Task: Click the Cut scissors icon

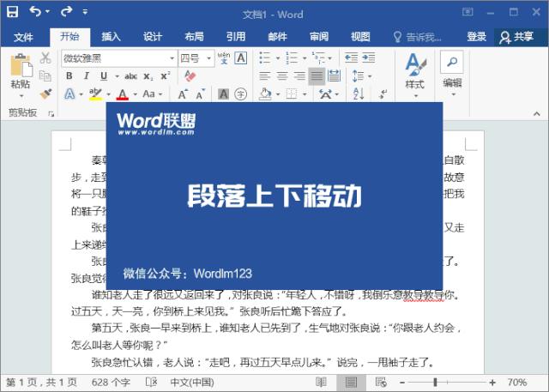Action: [x=45, y=57]
